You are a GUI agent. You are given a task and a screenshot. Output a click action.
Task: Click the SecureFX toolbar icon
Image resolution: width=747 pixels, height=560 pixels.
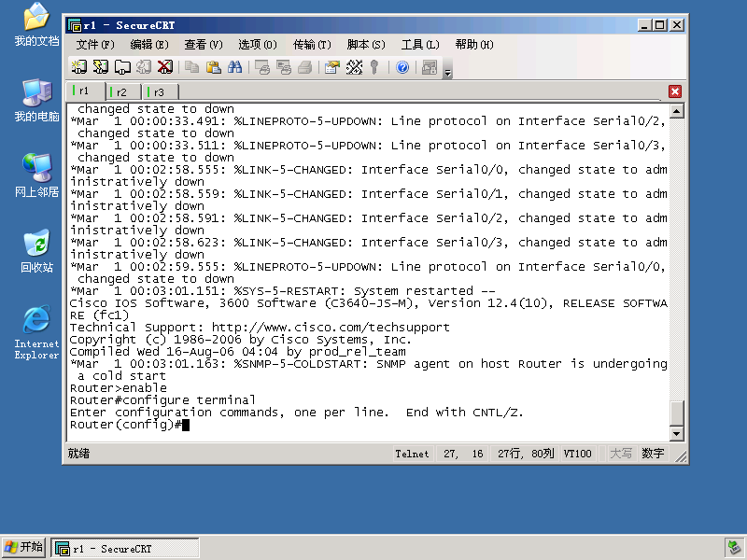click(430, 67)
